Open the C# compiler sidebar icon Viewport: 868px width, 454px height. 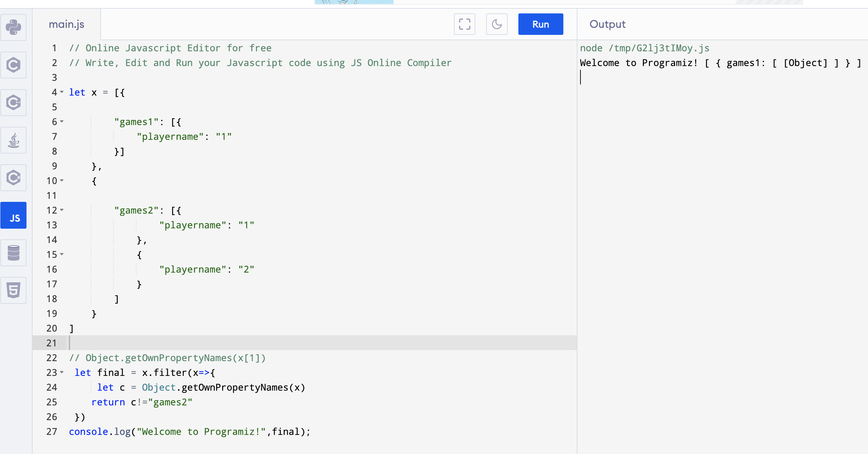point(13,177)
